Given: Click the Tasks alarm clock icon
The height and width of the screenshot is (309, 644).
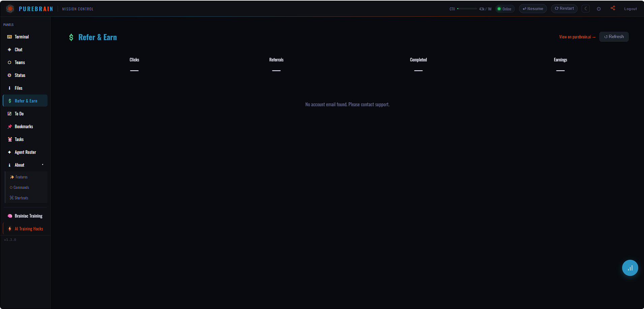Looking at the screenshot, I should point(10,139).
